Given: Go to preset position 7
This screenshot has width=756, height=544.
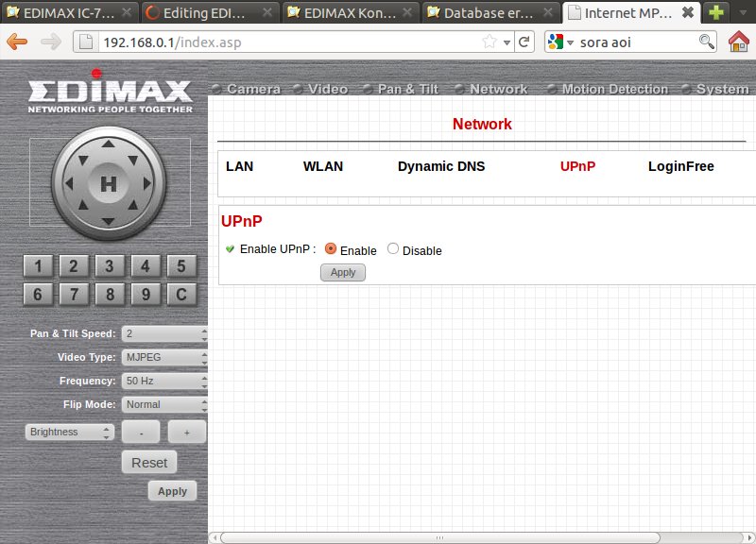Looking at the screenshot, I should 74,295.
